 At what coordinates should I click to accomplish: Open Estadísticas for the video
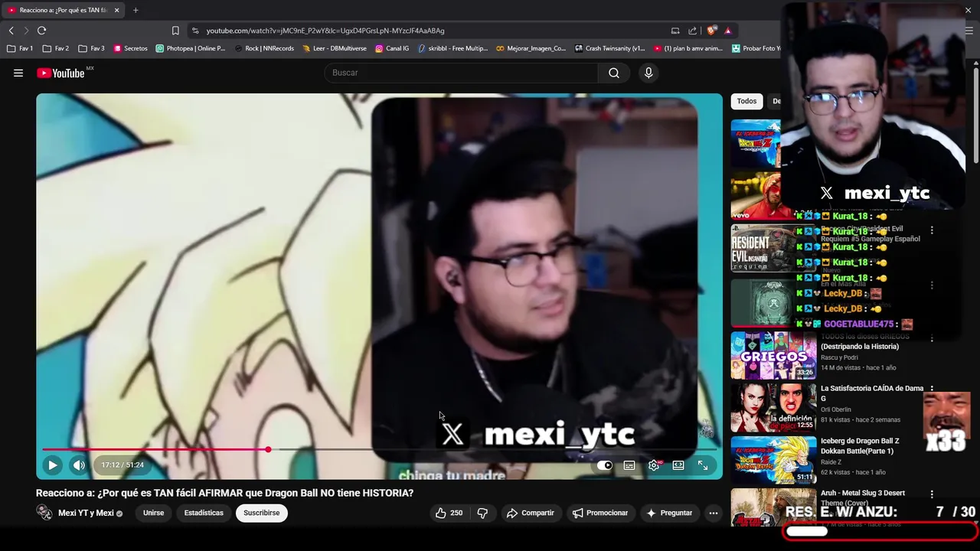point(204,513)
